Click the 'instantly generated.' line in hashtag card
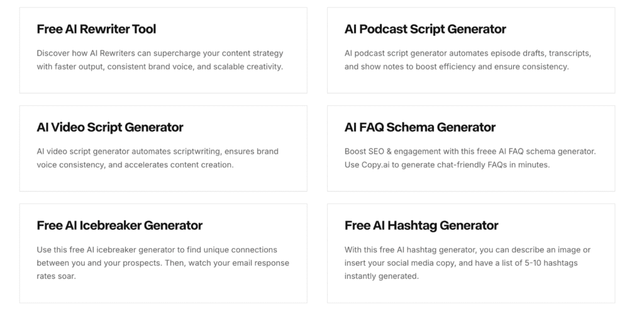The height and width of the screenshot is (311, 644). click(x=382, y=276)
